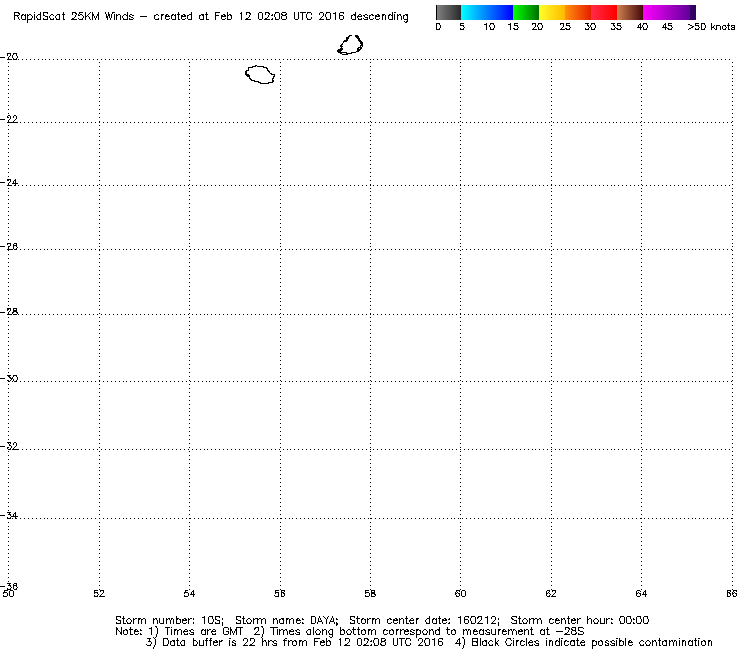Click the -20 latitude axis label
740x650 pixels.
coord(9,57)
